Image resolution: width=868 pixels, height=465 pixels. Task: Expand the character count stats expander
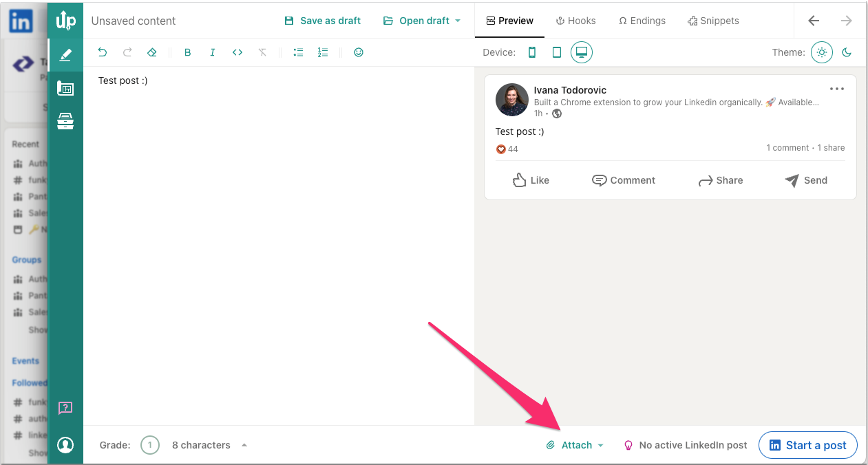point(244,445)
